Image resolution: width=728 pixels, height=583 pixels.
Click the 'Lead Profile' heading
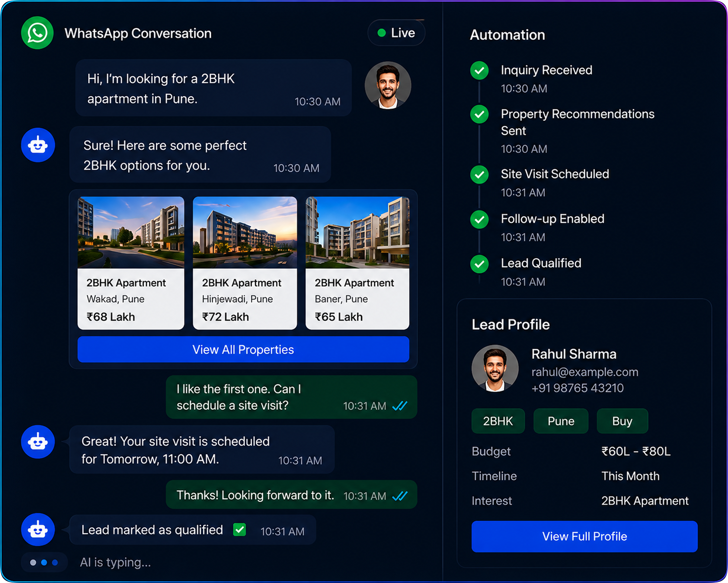[x=511, y=325]
